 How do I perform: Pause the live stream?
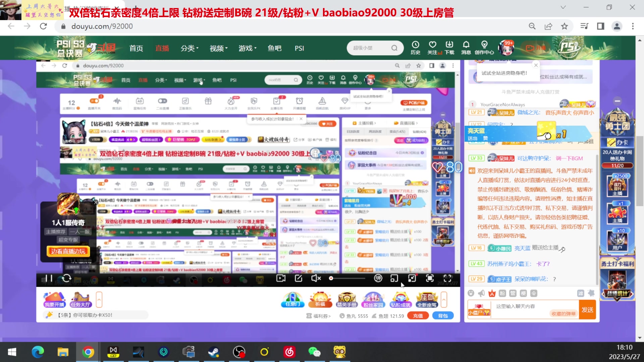coord(49,278)
